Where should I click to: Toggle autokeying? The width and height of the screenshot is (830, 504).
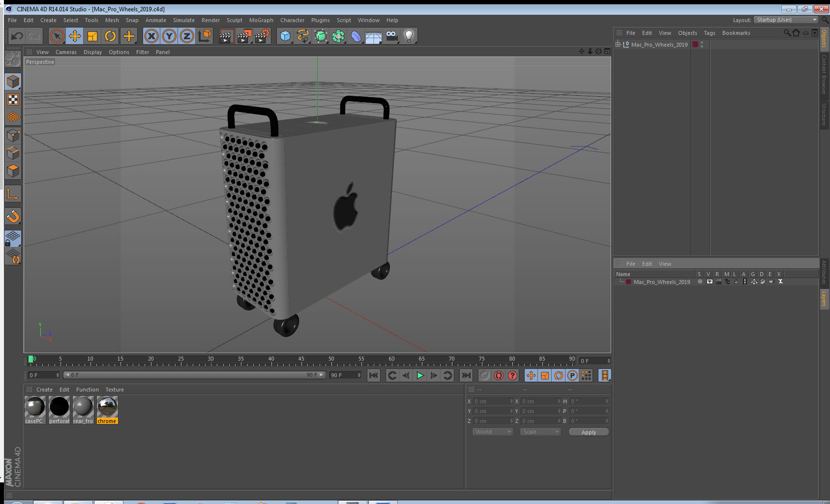point(499,375)
